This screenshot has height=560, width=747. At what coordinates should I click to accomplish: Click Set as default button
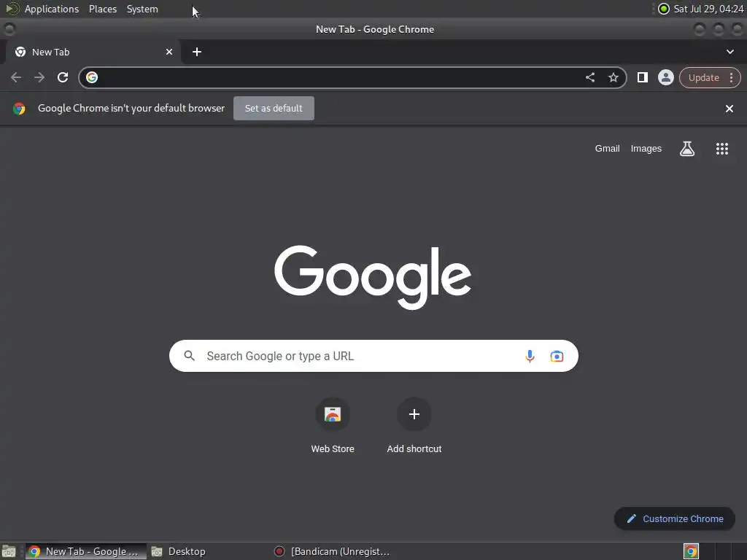274,108
